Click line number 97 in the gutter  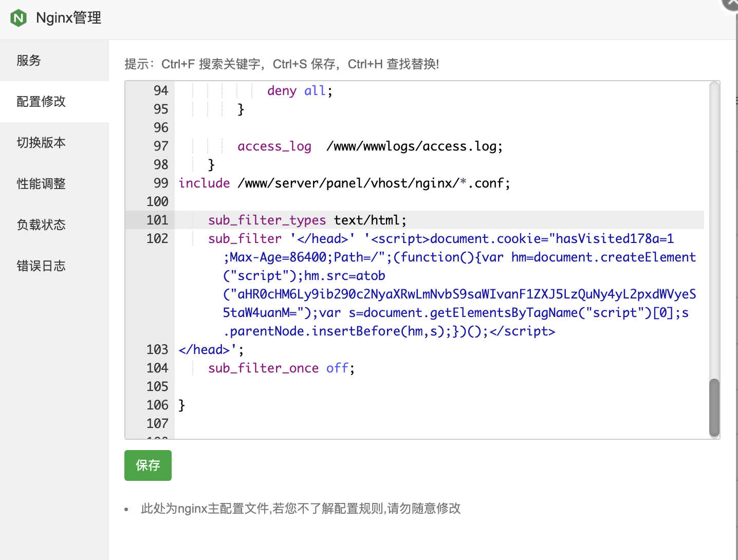click(x=161, y=146)
